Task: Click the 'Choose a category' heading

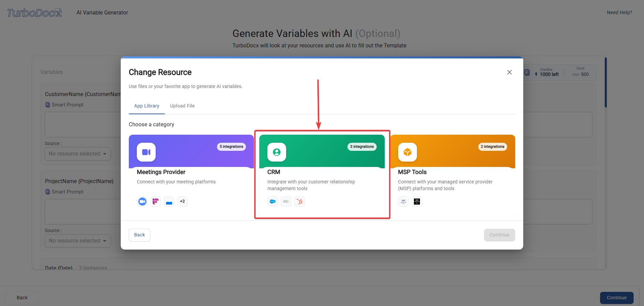Action: (x=152, y=125)
